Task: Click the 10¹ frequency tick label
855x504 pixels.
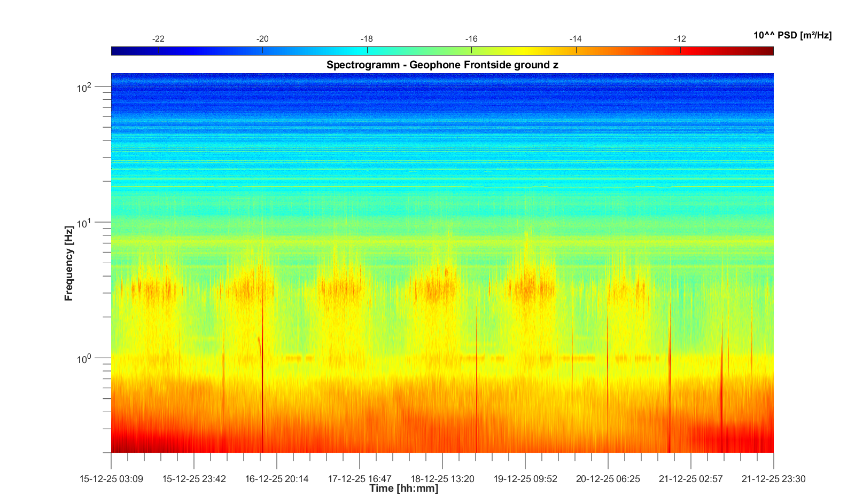Action: (84, 223)
